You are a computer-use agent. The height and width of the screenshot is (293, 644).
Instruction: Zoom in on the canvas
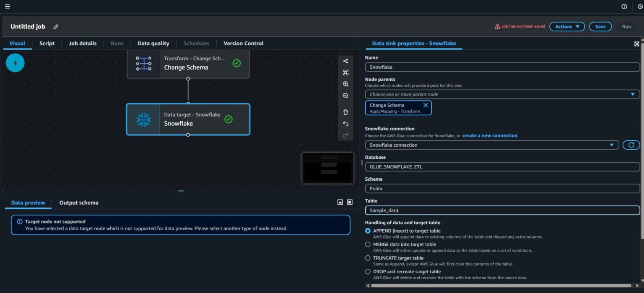pos(345,84)
